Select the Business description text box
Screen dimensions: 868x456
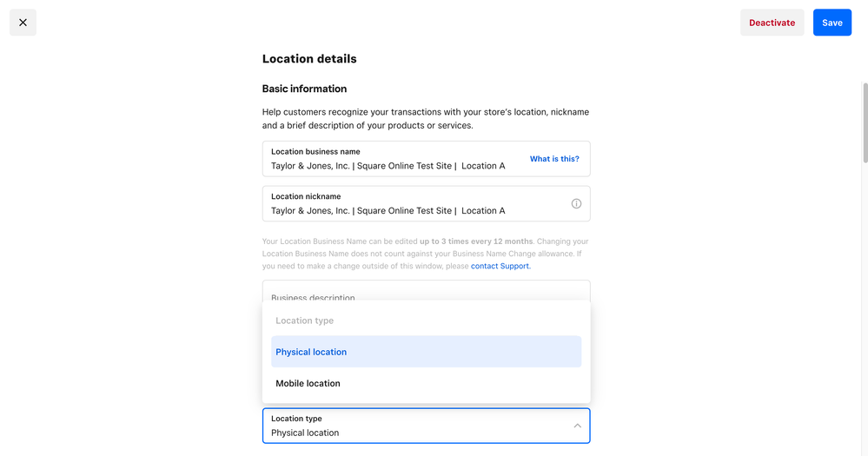(x=426, y=291)
